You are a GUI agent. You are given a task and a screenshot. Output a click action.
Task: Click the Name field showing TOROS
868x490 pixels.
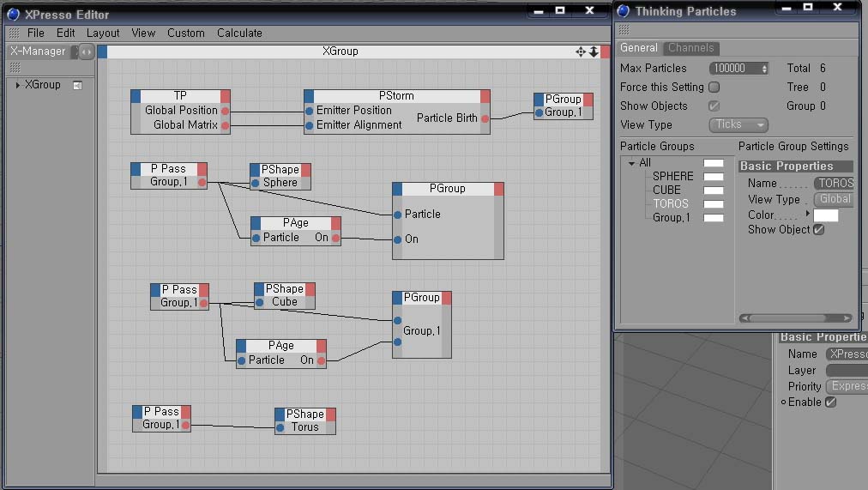[834, 184]
